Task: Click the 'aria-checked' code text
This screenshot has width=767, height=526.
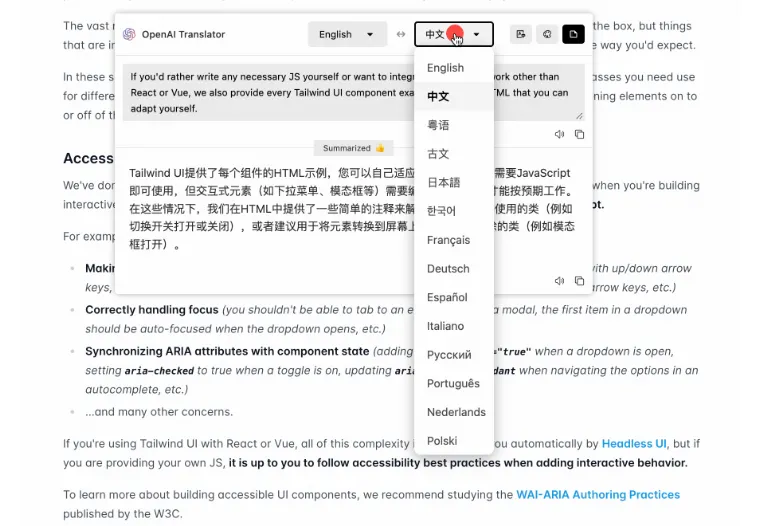Action: (159, 371)
